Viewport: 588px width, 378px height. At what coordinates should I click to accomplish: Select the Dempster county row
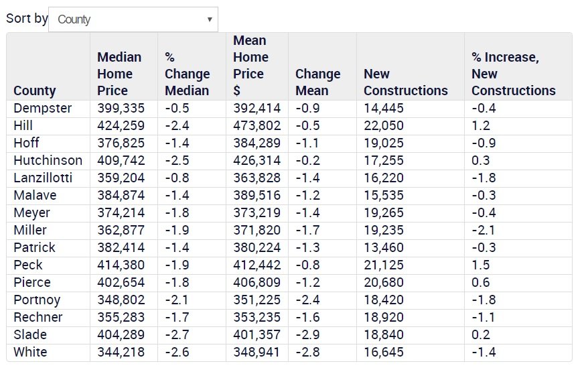click(x=42, y=108)
